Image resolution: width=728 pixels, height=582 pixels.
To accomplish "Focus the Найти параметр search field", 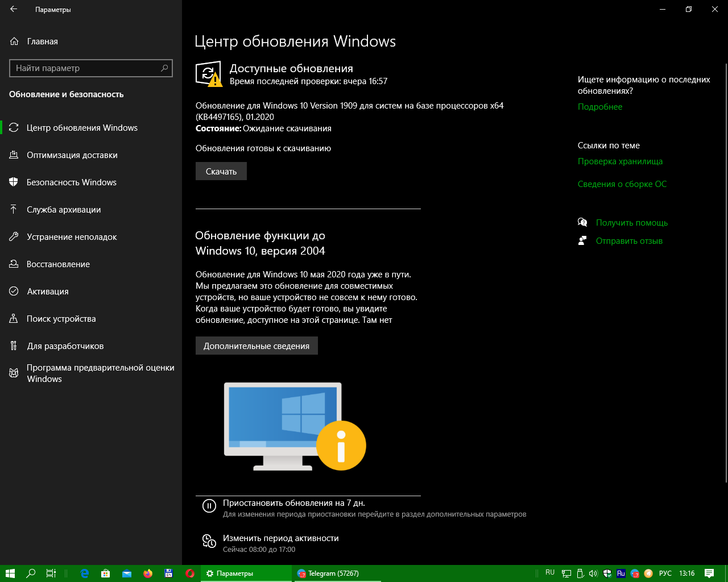I will pos(91,68).
